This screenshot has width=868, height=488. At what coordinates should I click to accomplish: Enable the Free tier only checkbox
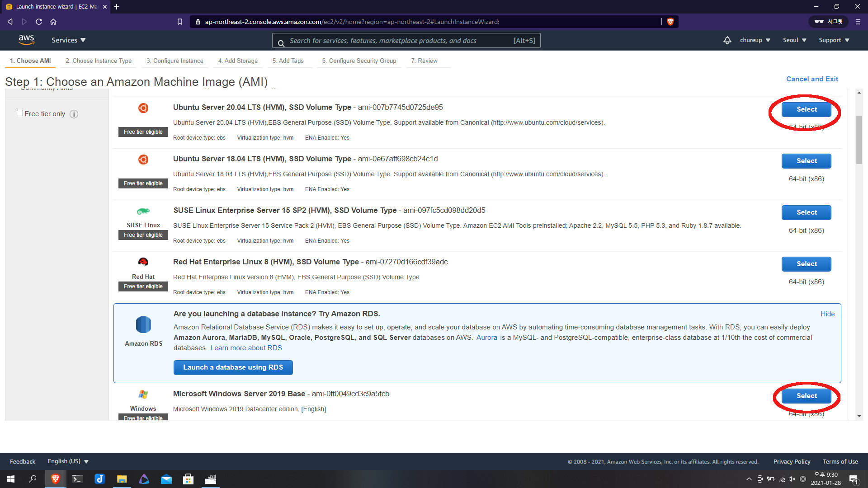click(x=20, y=113)
